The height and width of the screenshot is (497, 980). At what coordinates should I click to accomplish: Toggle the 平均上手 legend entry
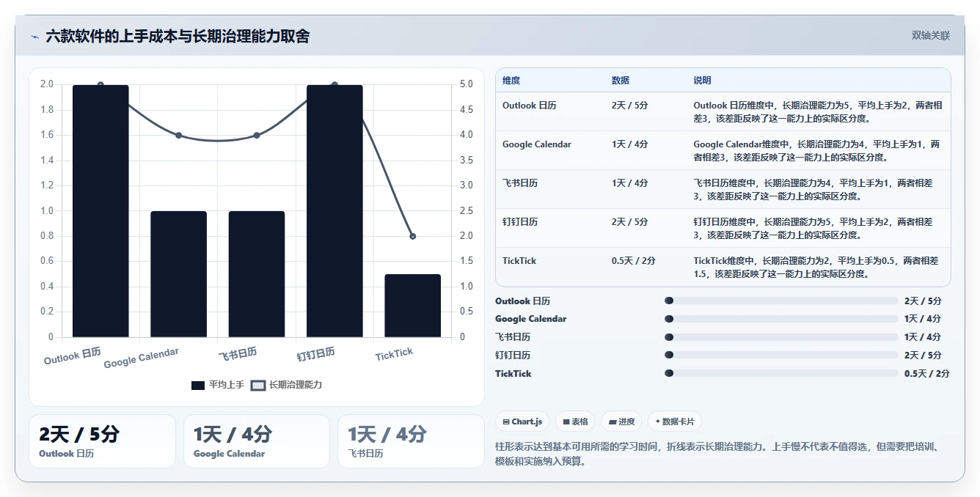pos(218,385)
